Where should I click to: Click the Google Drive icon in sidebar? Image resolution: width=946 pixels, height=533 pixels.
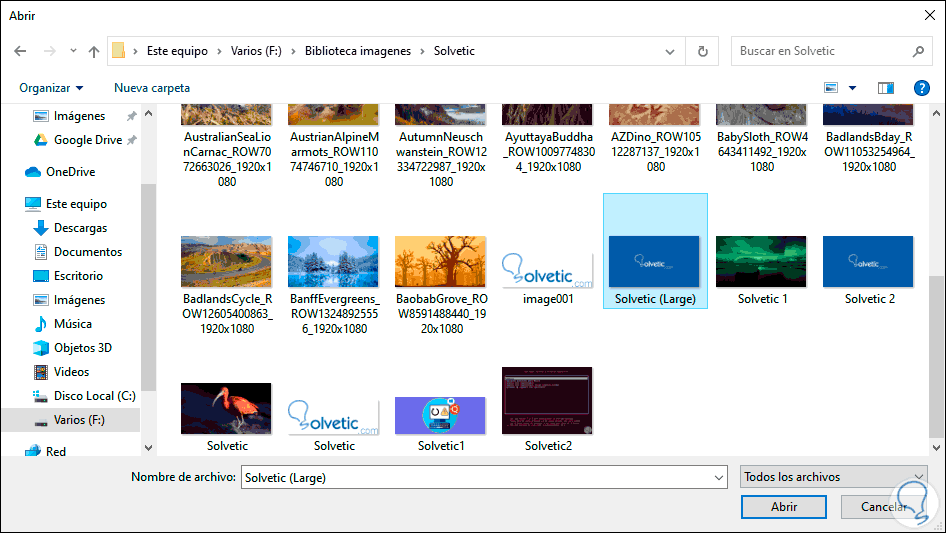[40, 140]
